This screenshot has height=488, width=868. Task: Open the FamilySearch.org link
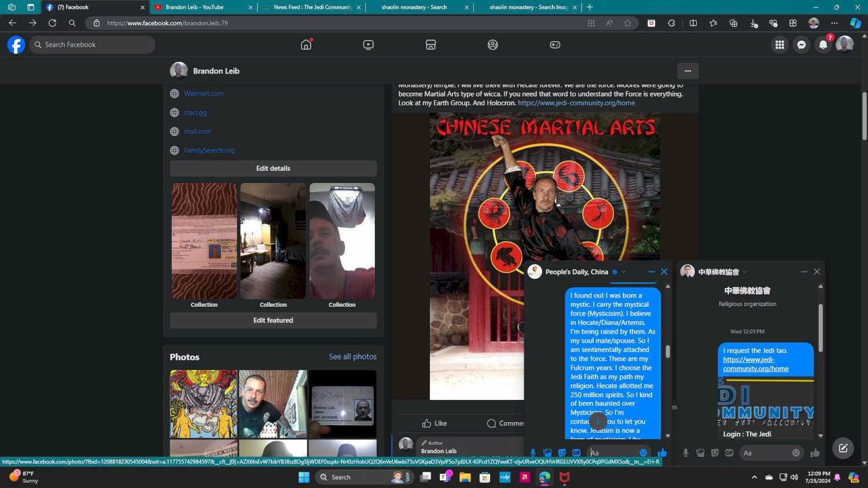209,151
